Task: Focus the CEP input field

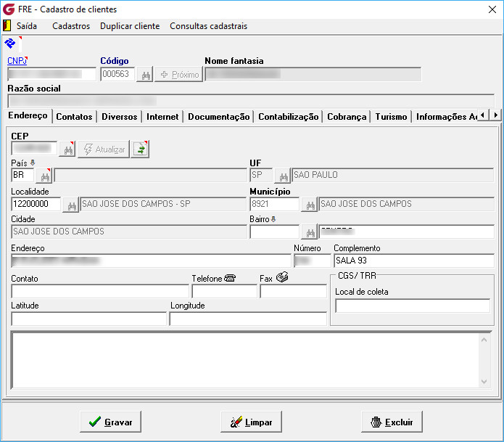Action: tap(34, 148)
